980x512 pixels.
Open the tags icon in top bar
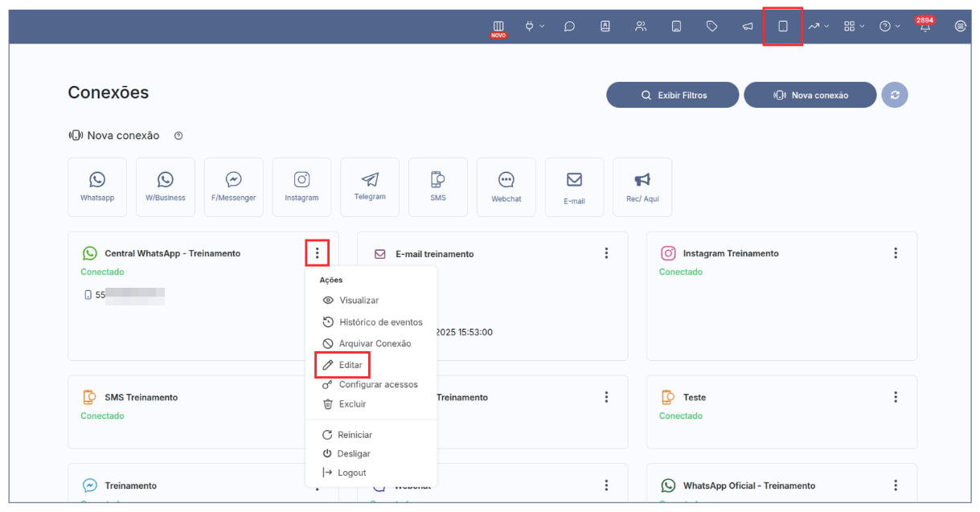tap(711, 27)
